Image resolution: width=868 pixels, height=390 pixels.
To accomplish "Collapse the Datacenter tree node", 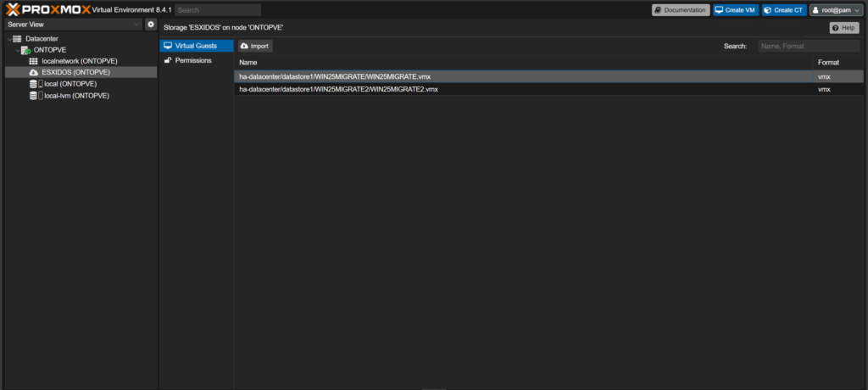I will coord(8,39).
